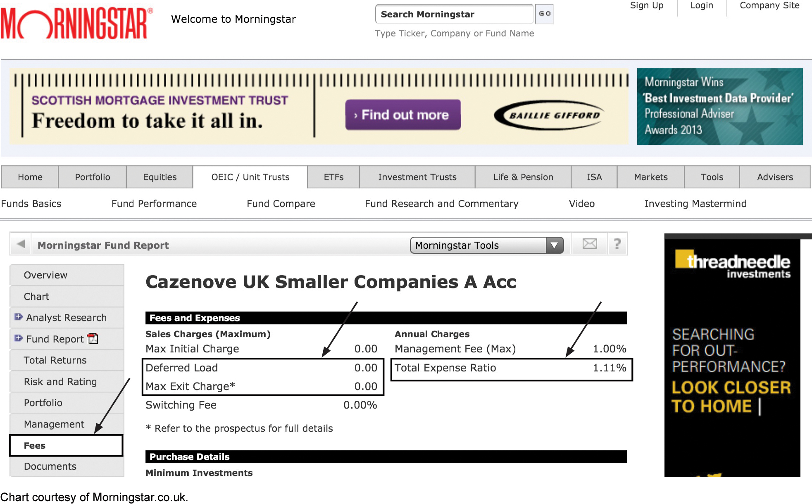Switch to the ETFs tab
Screen dimensions: 812x504
point(333,177)
